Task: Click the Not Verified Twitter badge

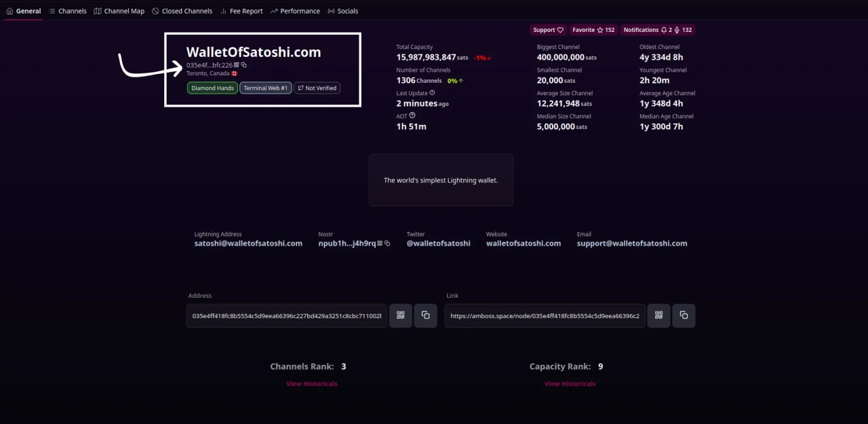Action: pyautogui.click(x=317, y=88)
